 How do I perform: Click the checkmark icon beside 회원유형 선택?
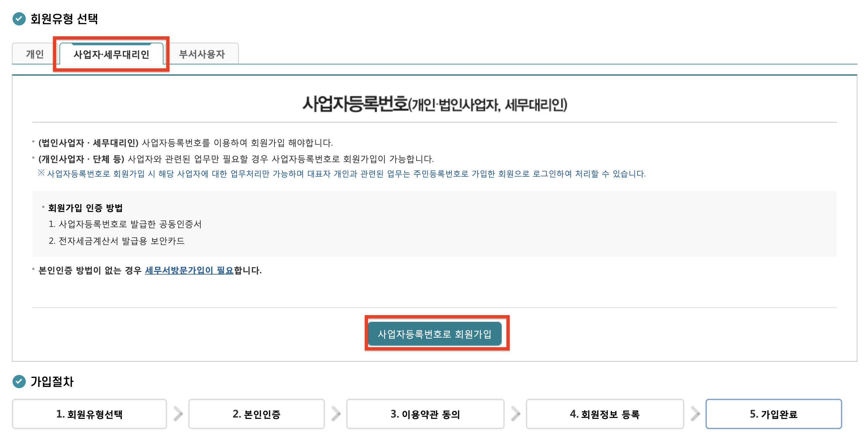pos(19,19)
